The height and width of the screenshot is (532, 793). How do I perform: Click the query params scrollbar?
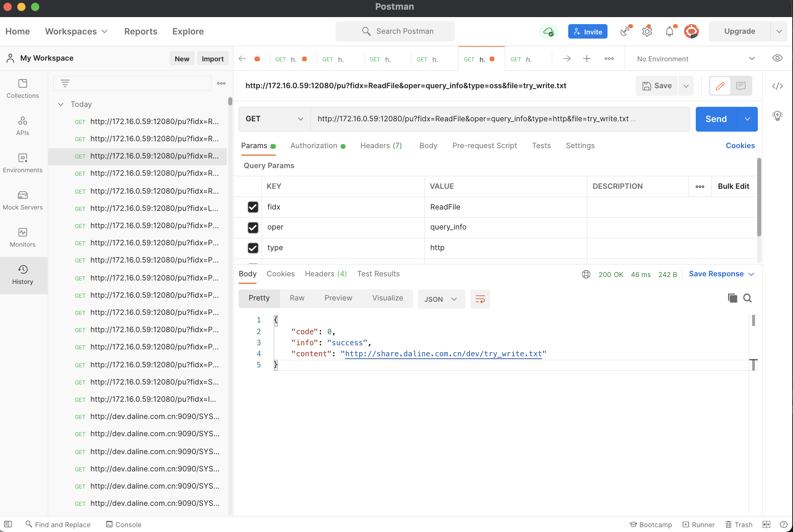(759, 197)
